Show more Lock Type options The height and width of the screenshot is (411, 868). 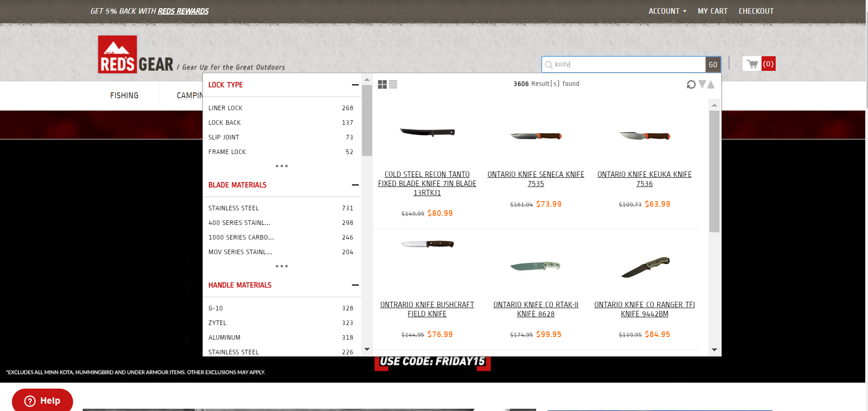(282, 166)
